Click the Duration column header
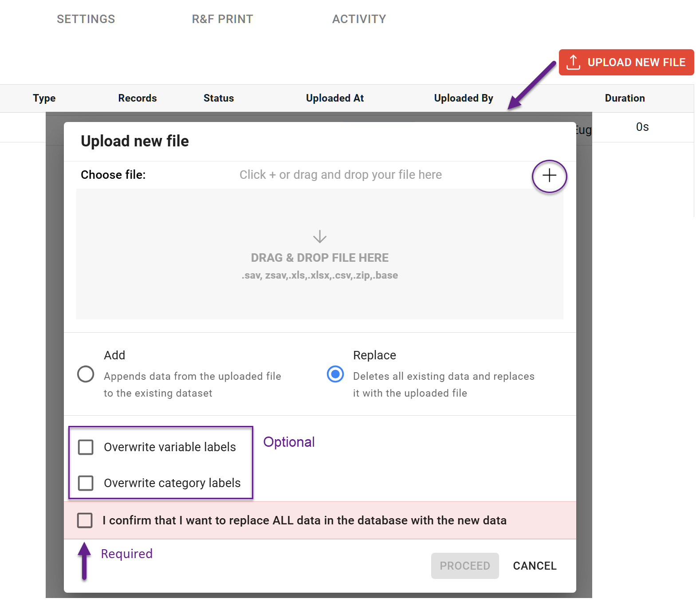 point(625,98)
